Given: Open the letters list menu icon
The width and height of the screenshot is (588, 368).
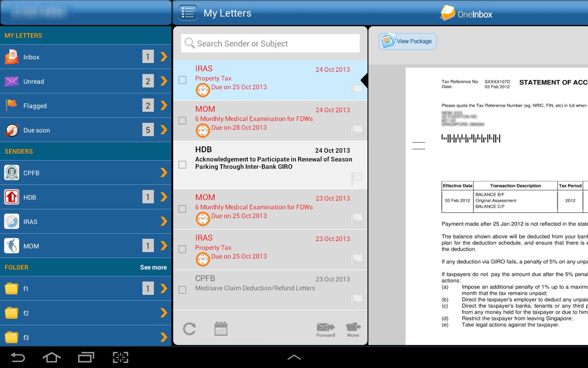Looking at the screenshot, I should 188,12.
